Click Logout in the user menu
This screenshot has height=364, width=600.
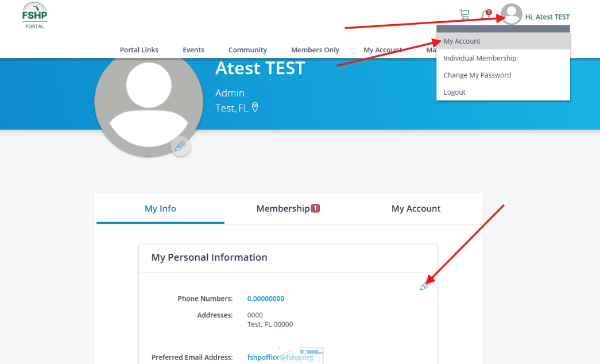[454, 92]
